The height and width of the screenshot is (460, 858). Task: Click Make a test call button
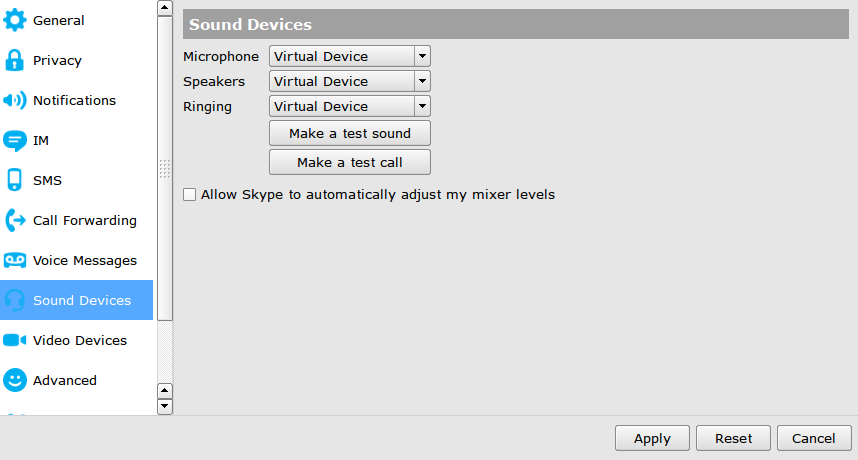(x=350, y=162)
